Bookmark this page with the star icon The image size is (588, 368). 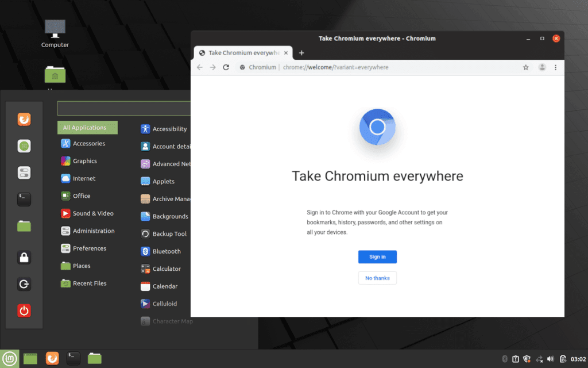[525, 67]
